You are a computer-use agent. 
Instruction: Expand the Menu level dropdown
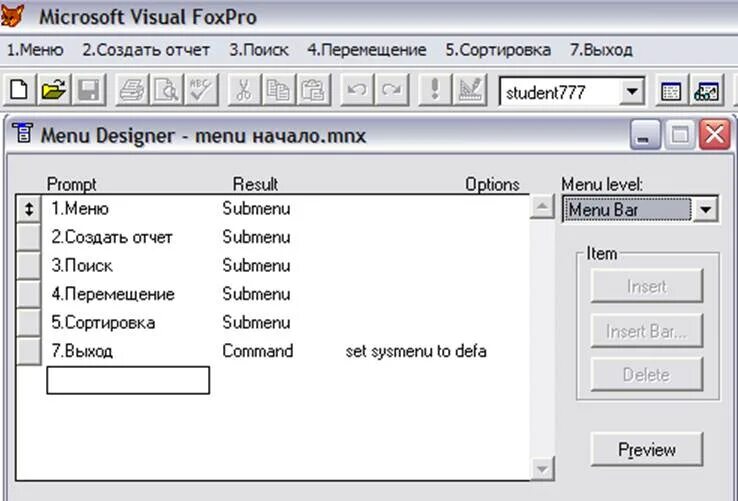(x=705, y=209)
